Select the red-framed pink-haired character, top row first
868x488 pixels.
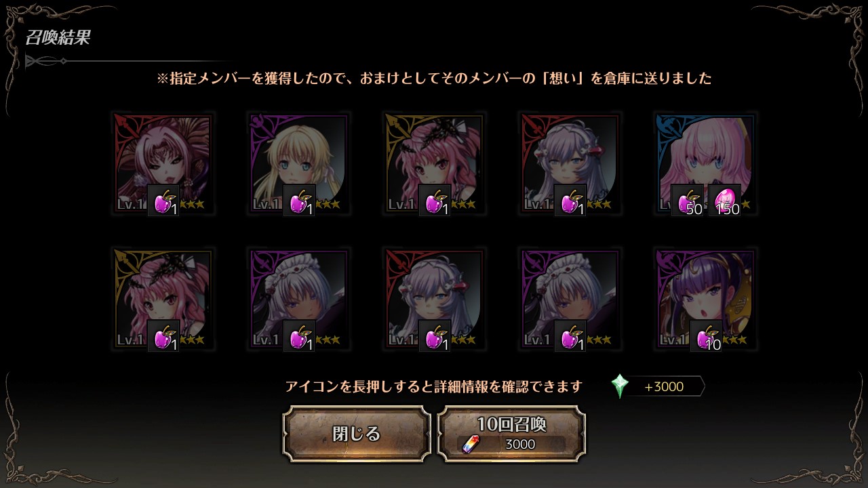(x=163, y=164)
